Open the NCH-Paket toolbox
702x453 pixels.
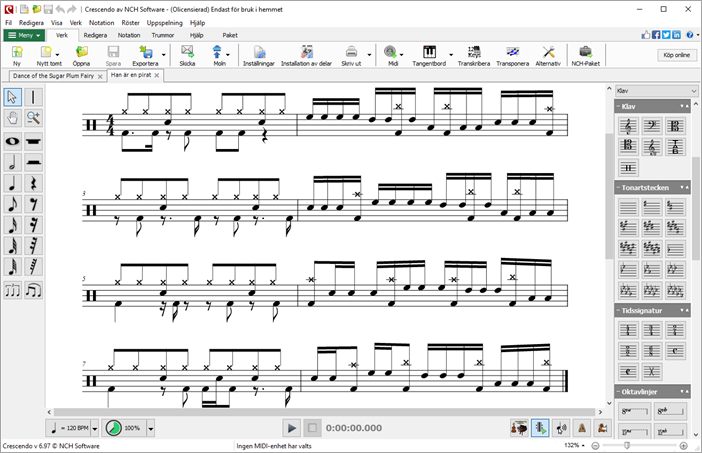(586, 56)
